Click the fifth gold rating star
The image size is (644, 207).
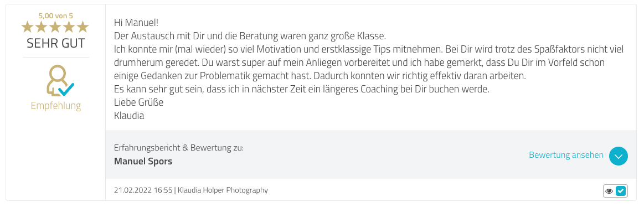83,27
